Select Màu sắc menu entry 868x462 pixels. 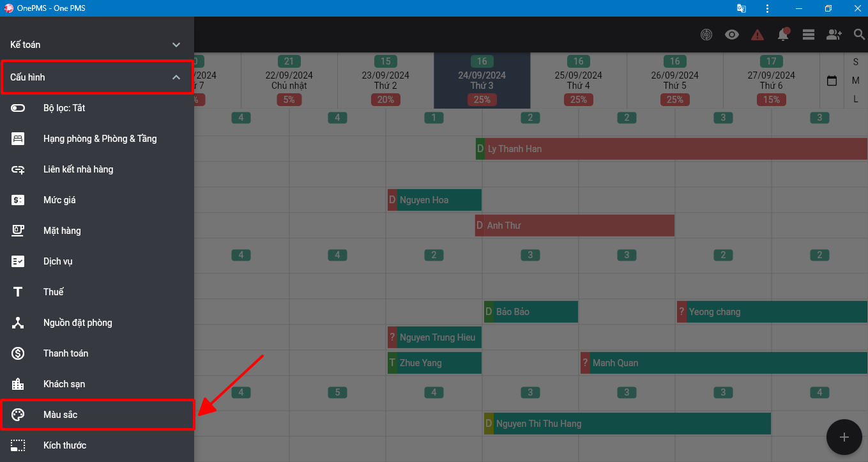tap(97, 415)
